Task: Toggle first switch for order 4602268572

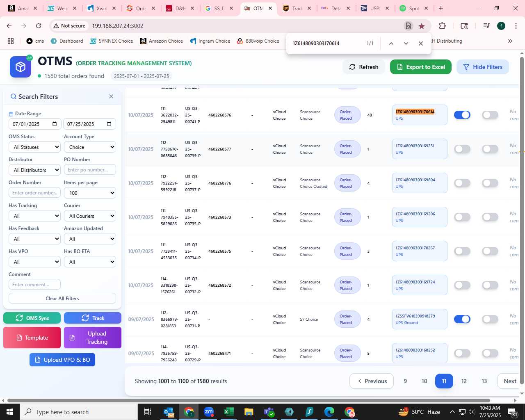Action: coord(462,285)
